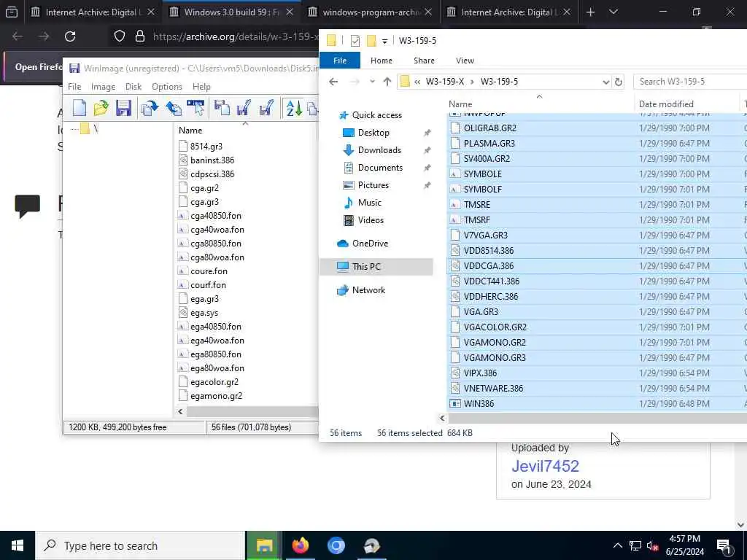The width and height of the screenshot is (747, 560).
Task: Select OLIGRAB.GR2 file in Explorer
Action: [x=489, y=128]
